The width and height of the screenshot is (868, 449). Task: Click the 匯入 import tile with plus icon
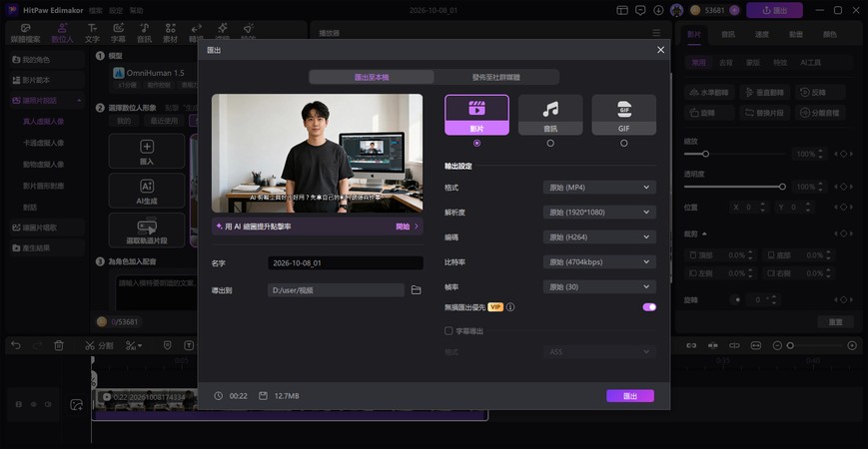click(147, 151)
